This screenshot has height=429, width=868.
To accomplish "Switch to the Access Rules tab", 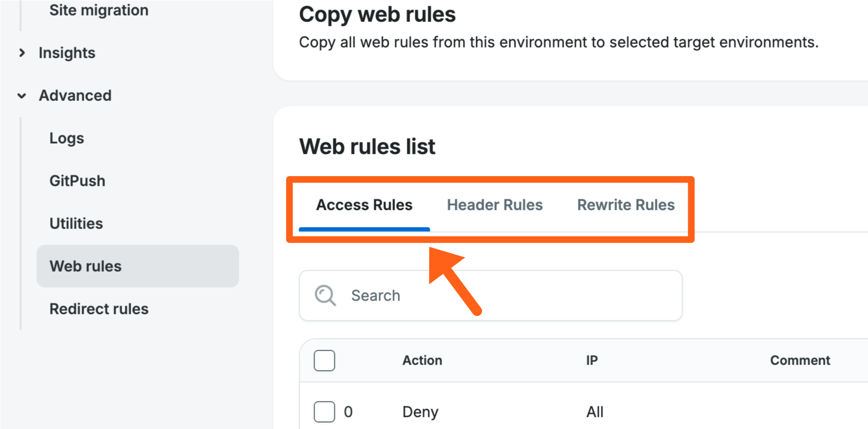I will [364, 205].
